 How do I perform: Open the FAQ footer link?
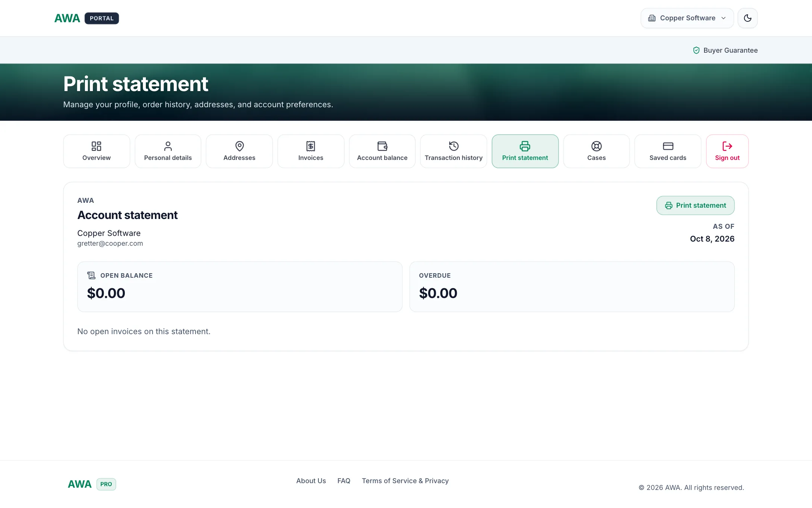tap(344, 481)
